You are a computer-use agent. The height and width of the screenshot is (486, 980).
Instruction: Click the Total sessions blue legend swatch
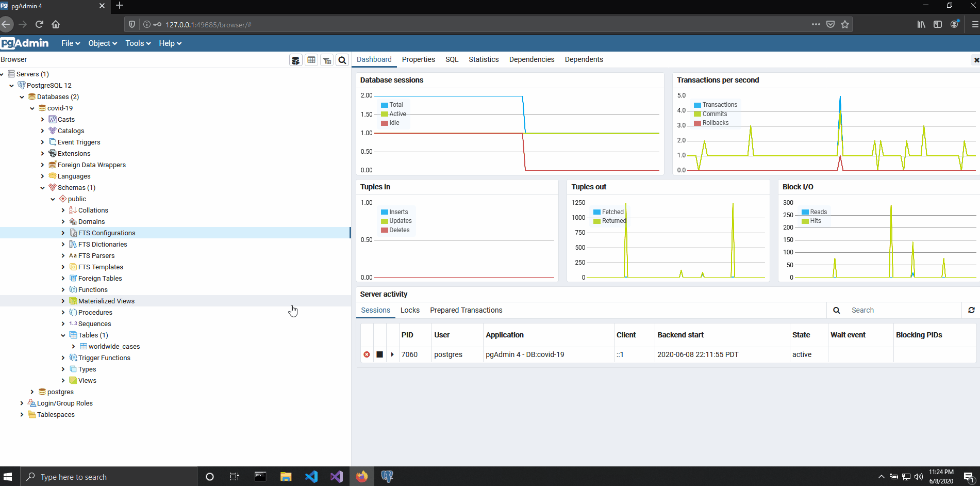pos(384,105)
